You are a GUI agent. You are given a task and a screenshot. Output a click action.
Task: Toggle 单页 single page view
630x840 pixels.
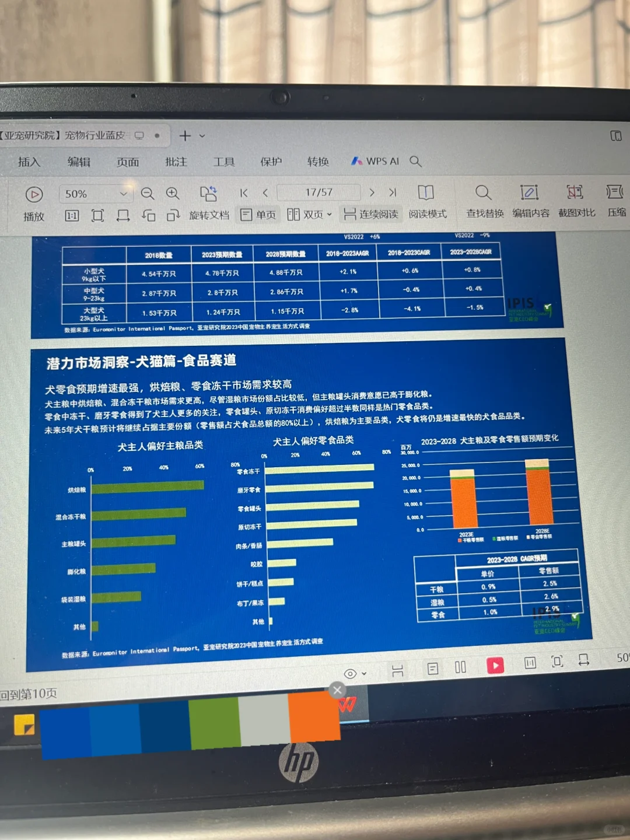pos(258,214)
